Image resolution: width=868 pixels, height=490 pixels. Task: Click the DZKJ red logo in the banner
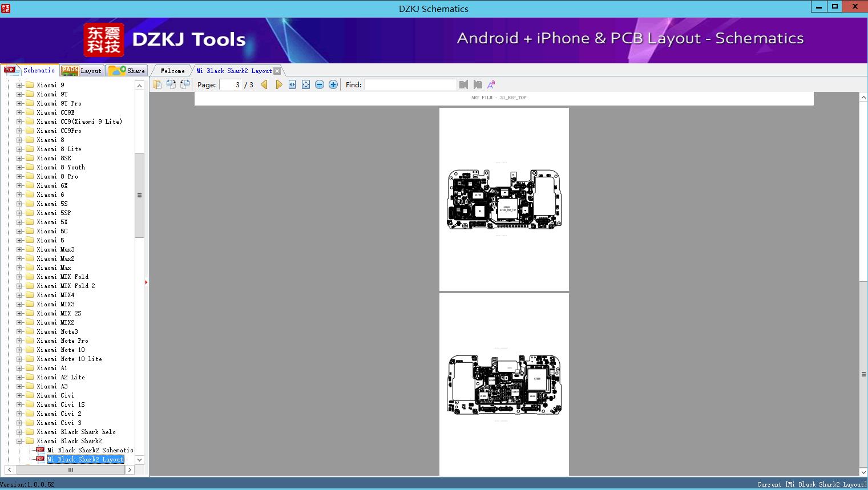point(103,40)
